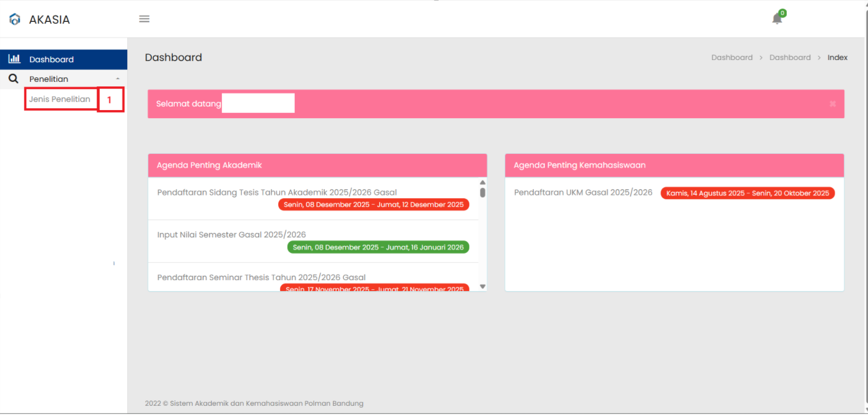Image resolution: width=868 pixels, height=415 pixels.
Task: Click the Penelitian magnifier icon
Action: click(14, 79)
